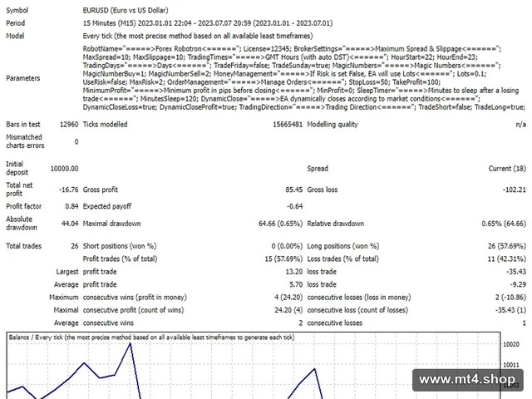Screen dimensions: 532x399
Task: Click the Spread value Current (18)
Action: click(x=507, y=169)
